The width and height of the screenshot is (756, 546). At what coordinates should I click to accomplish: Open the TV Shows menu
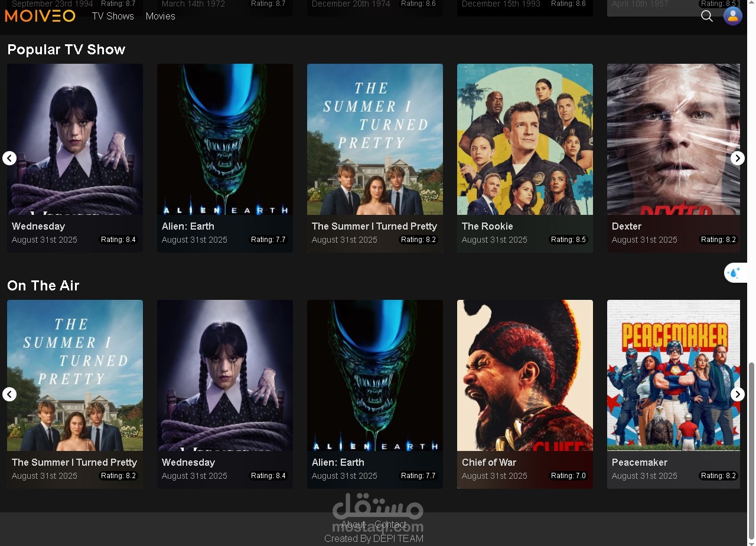coord(113,16)
